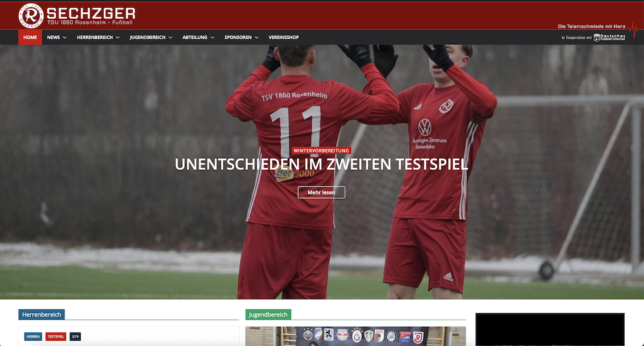Expand the NEWS dropdown chevron

tap(64, 37)
